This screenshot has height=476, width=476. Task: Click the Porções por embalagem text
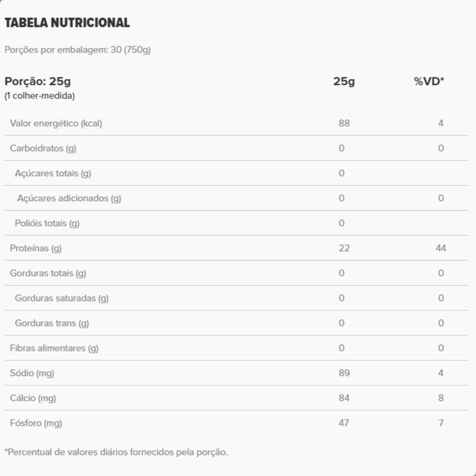click(77, 50)
